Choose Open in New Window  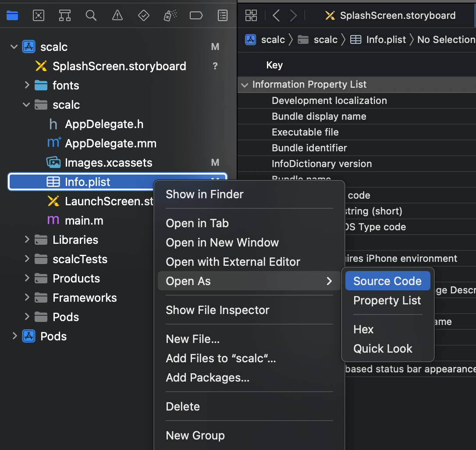(249, 243)
